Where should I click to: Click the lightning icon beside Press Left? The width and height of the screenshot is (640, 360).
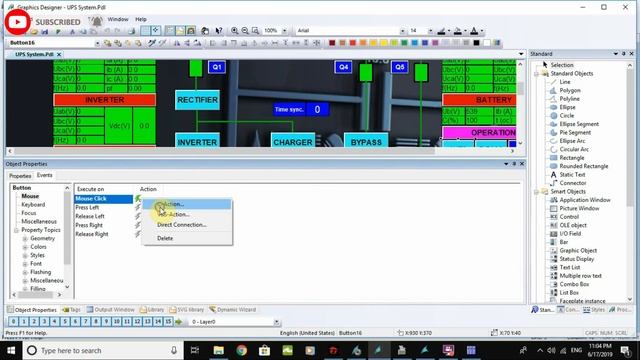click(138, 208)
